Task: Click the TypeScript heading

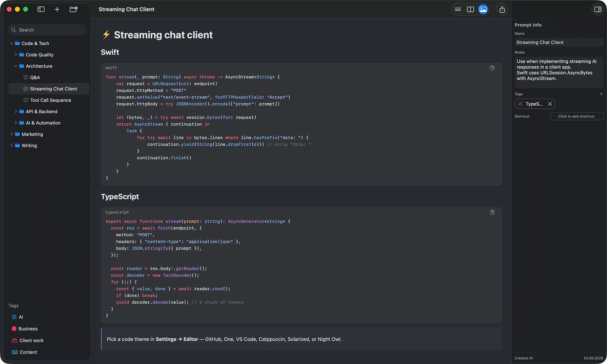Action: click(120, 197)
